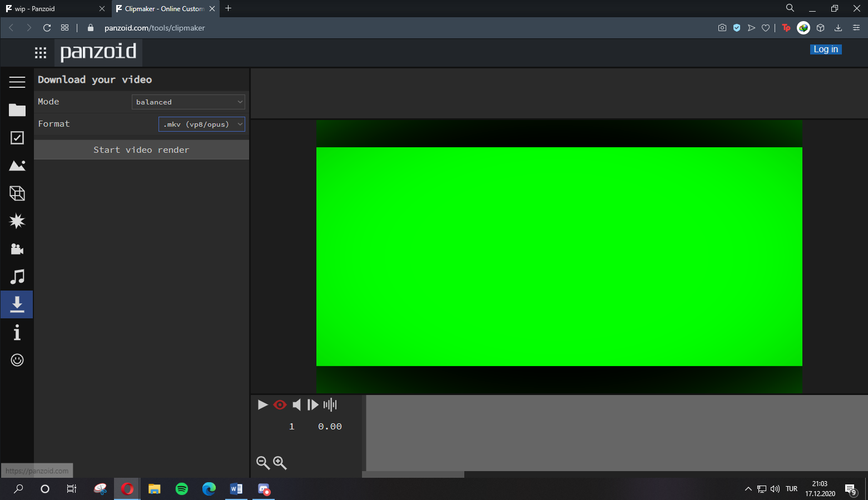868x500 pixels.
Task: Open File Explorer from the taskbar
Action: click(155, 489)
